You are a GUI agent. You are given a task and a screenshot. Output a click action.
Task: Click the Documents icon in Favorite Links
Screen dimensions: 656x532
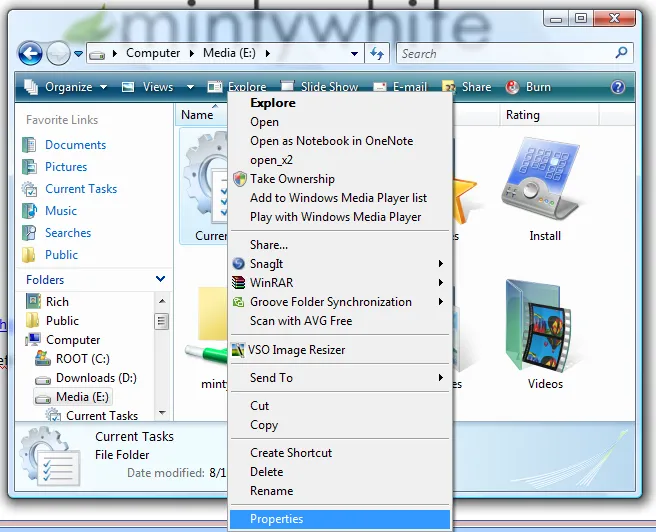tap(29, 145)
